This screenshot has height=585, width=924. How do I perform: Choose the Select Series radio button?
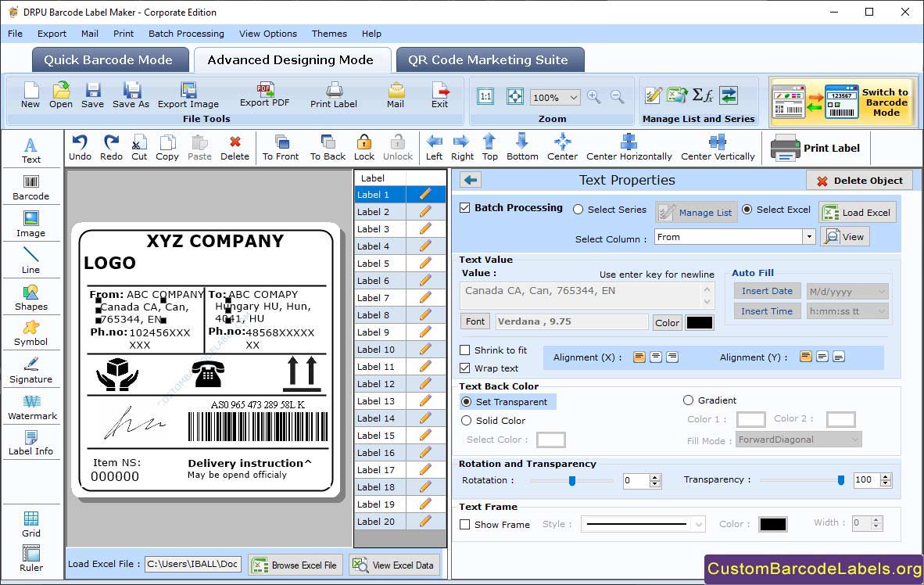tap(578, 210)
